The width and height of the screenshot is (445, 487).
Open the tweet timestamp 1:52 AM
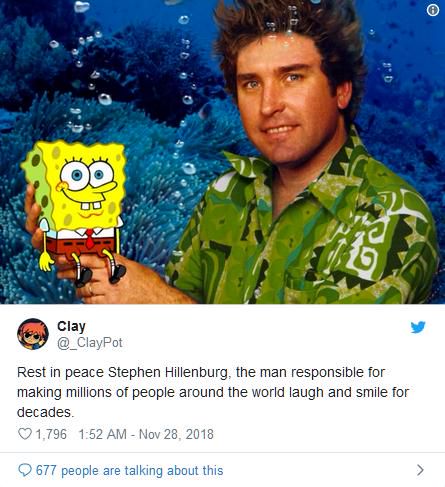pos(103,434)
